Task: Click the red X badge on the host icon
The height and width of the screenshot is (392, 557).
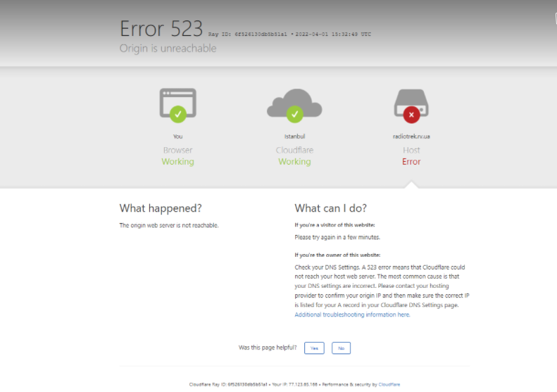Action: (x=411, y=113)
